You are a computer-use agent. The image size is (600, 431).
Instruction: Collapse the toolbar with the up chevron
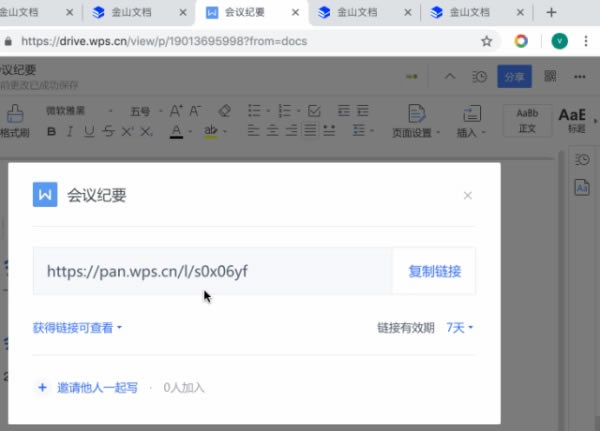click(x=450, y=76)
